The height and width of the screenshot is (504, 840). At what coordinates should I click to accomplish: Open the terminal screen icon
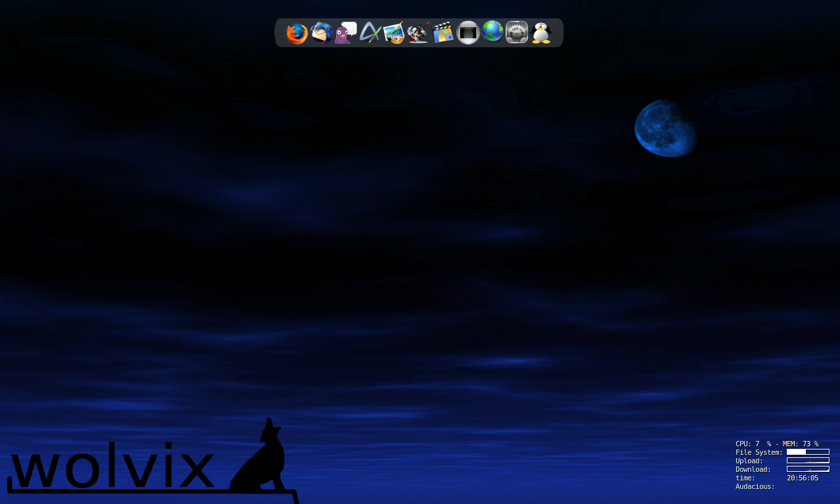468,33
